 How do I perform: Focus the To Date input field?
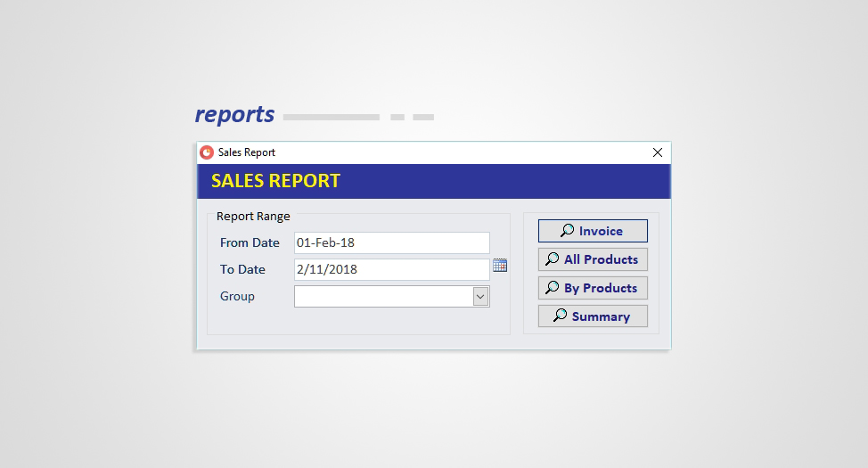tap(392, 269)
